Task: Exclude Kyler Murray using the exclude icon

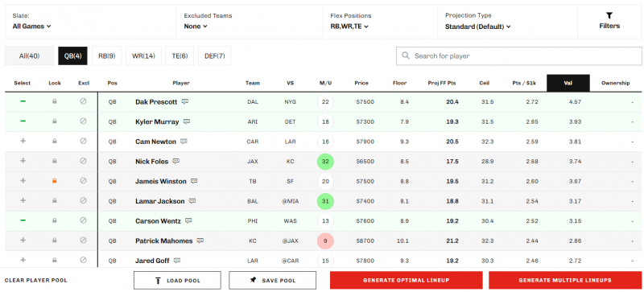Action: [x=84, y=121]
